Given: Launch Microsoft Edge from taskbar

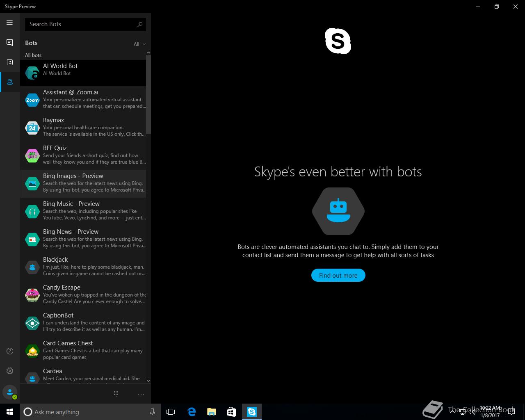Looking at the screenshot, I should pyautogui.click(x=192, y=412).
